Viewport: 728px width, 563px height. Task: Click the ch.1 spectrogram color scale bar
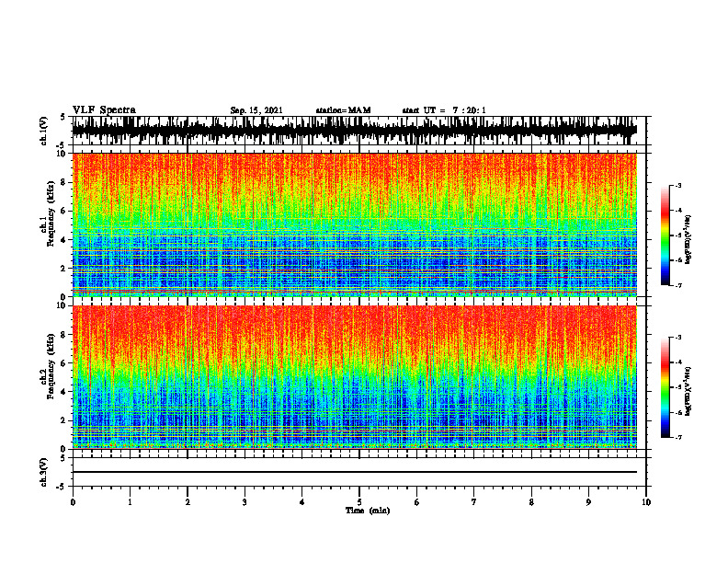pos(665,236)
